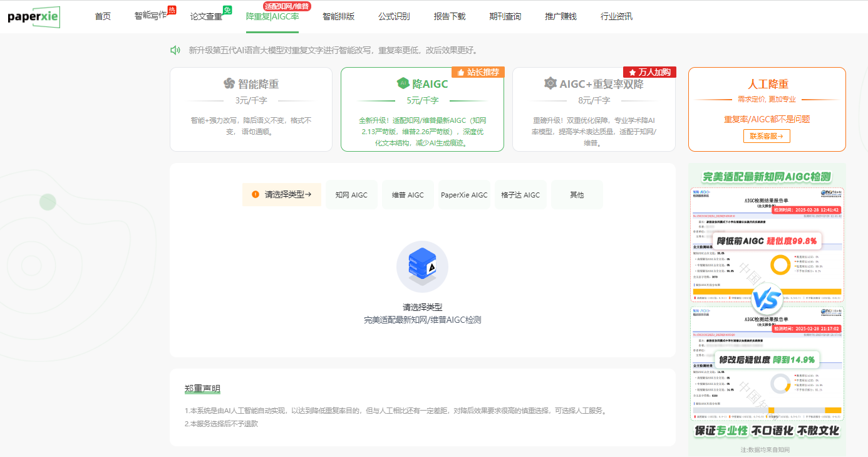Click the orange warning icon beside 请选择类型

(256, 194)
